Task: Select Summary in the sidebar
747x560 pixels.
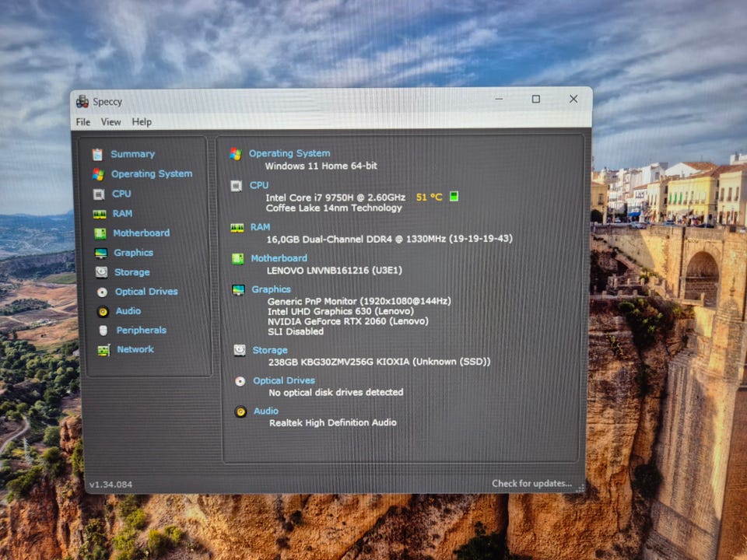Action: coord(132,154)
